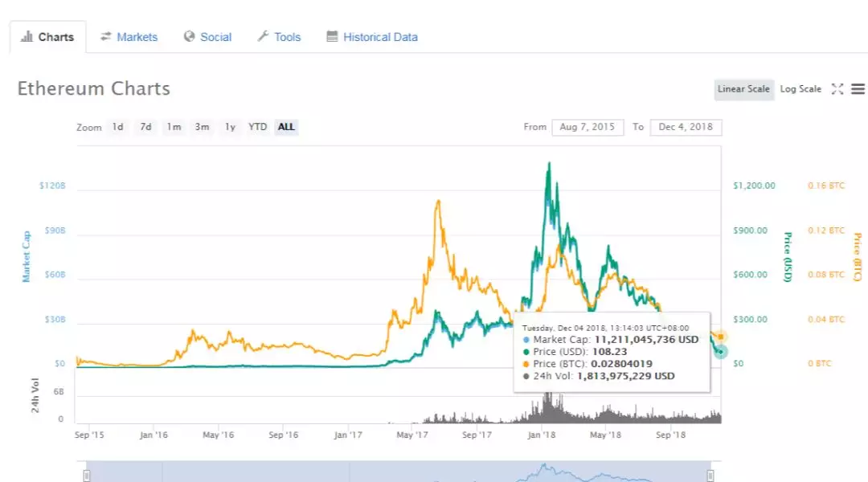The image size is (868, 482).
Task: Enable Linear Scale for the chart
Action: (743, 89)
